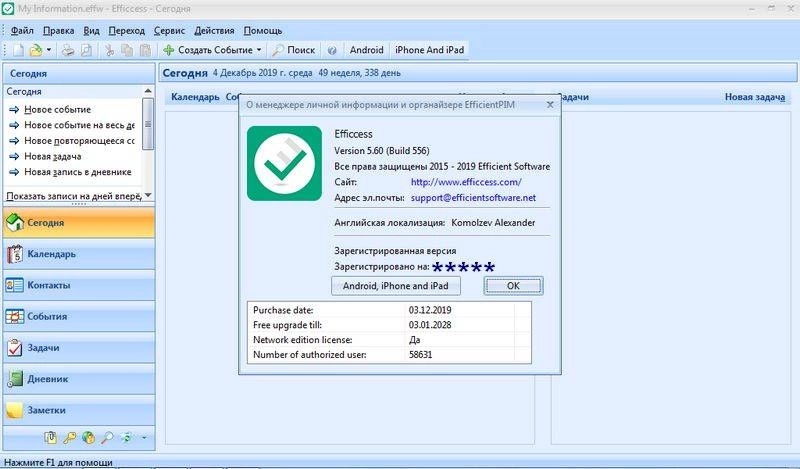Open the Действия menu
800x469 pixels.
[x=214, y=31]
